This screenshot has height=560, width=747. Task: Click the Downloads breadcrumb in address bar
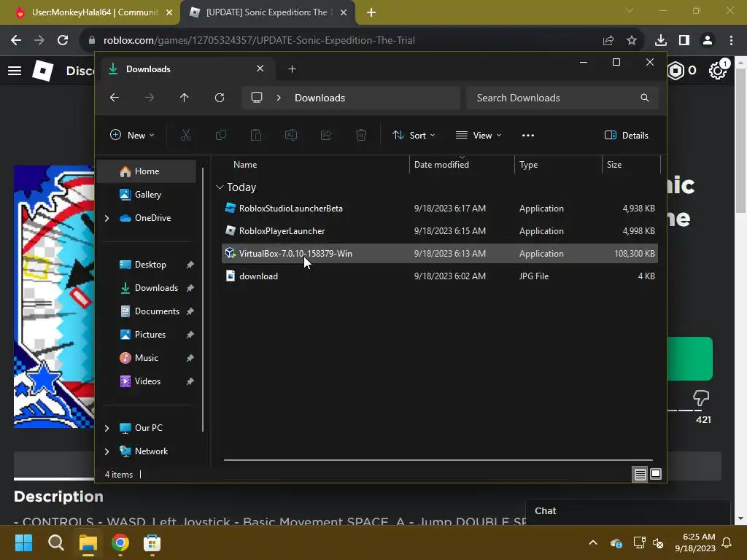320,98
